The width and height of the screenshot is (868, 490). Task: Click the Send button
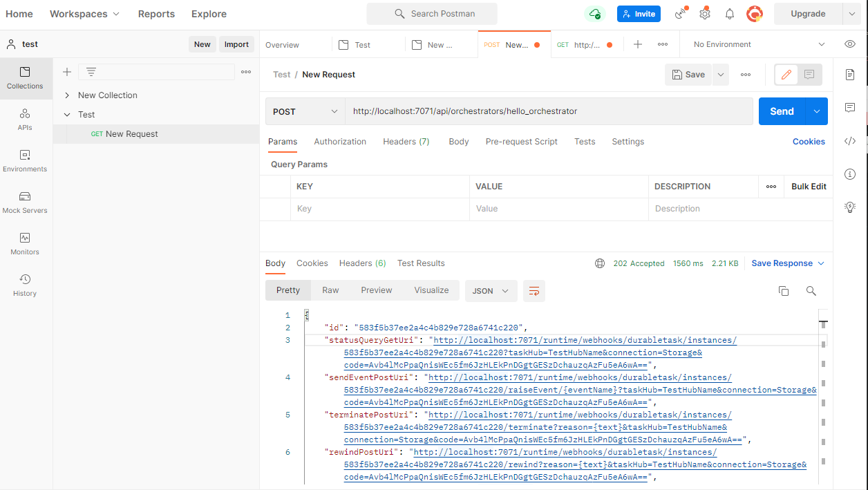click(x=782, y=111)
